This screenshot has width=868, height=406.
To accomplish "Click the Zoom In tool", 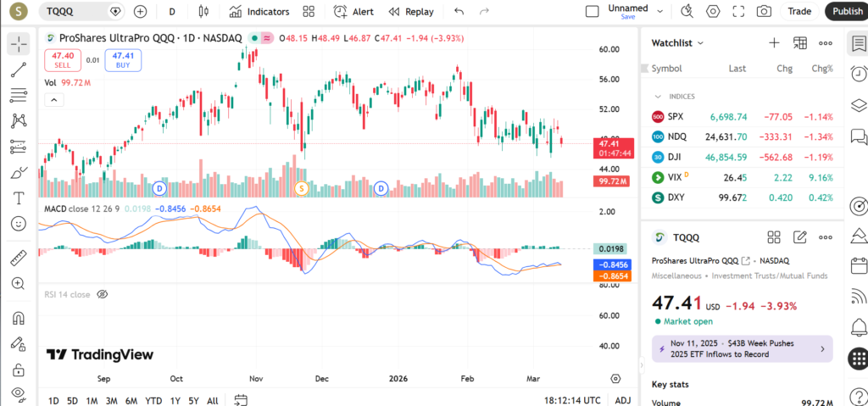I will (19, 284).
